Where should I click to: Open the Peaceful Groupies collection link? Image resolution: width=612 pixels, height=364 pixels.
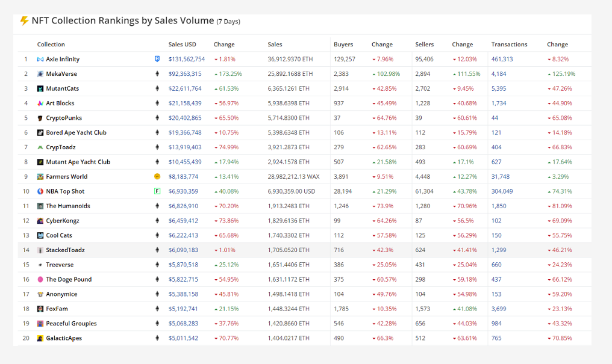[x=72, y=324]
